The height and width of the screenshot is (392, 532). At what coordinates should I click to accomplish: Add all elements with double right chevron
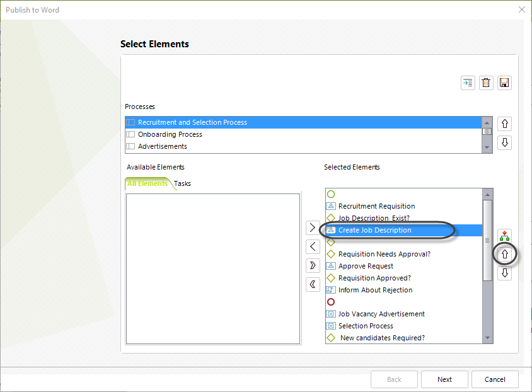[313, 265]
